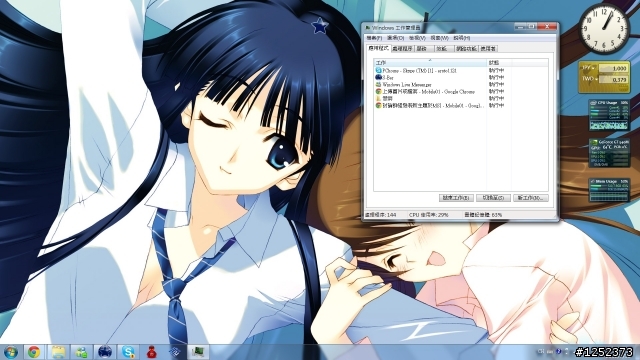Click S-Bar globe icon in the task list

click(x=378, y=77)
